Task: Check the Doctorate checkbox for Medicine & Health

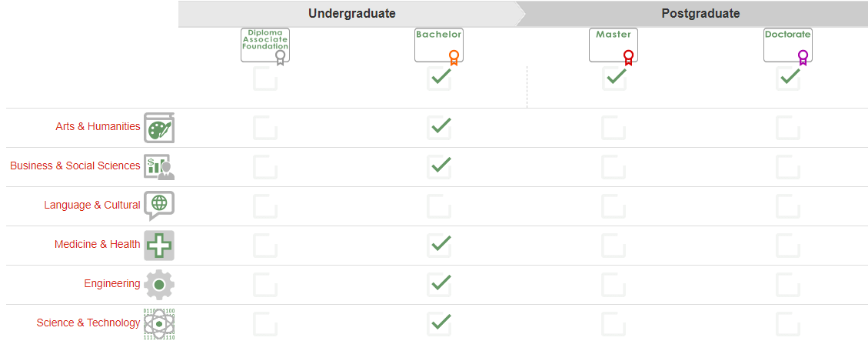Action: tap(788, 246)
